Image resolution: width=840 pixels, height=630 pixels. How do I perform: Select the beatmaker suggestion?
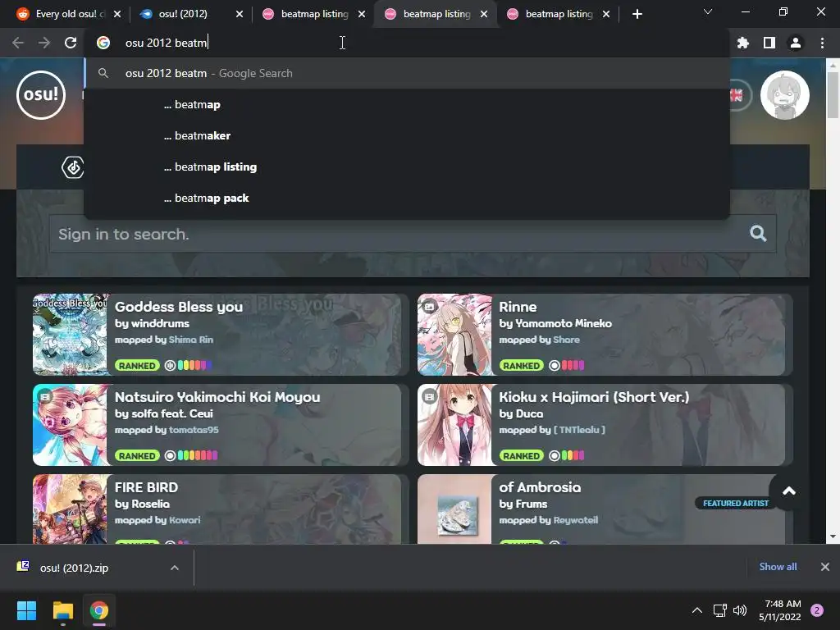click(x=407, y=135)
